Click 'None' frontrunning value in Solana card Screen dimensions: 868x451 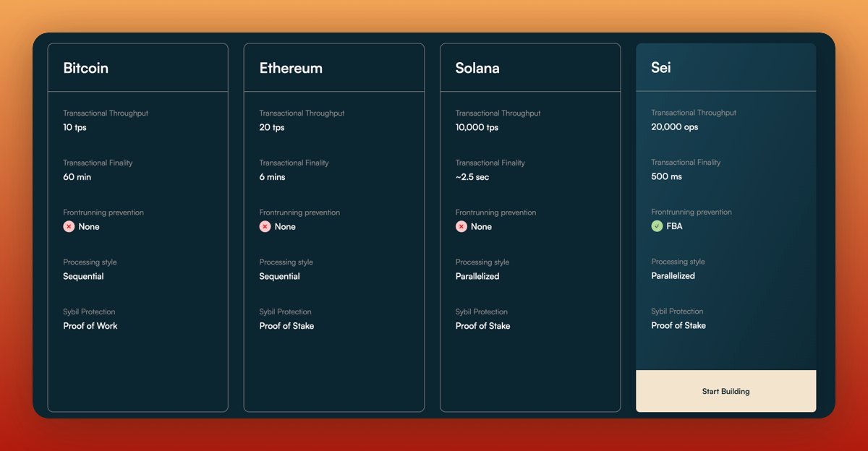[481, 226]
